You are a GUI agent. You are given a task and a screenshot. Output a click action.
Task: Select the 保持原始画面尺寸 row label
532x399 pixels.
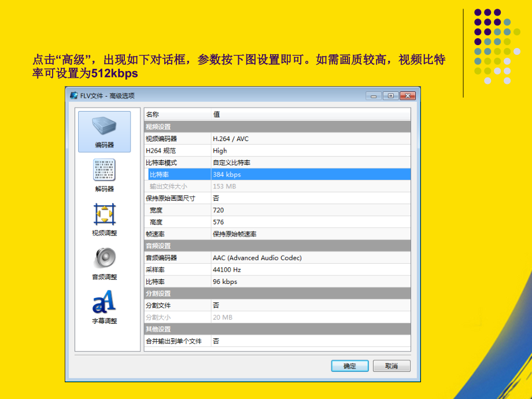pyautogui.click(x=171, y=198)
